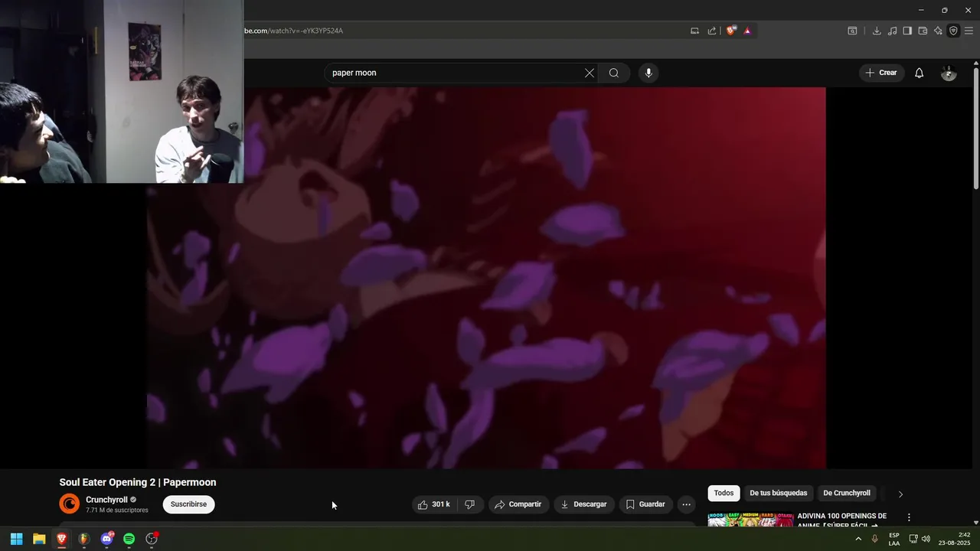Click the scrollbar down arrow
This screenshot has width=980, height=551.
click(x=976, y=522)
